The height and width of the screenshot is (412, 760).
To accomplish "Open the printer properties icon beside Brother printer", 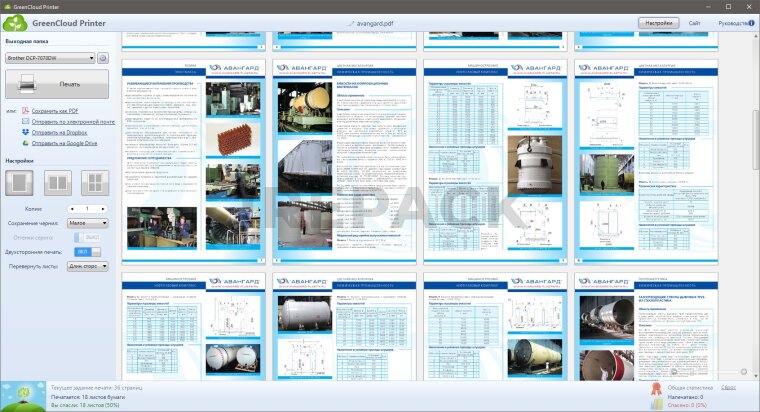I will pyautogui.click(x=103, y=58).
